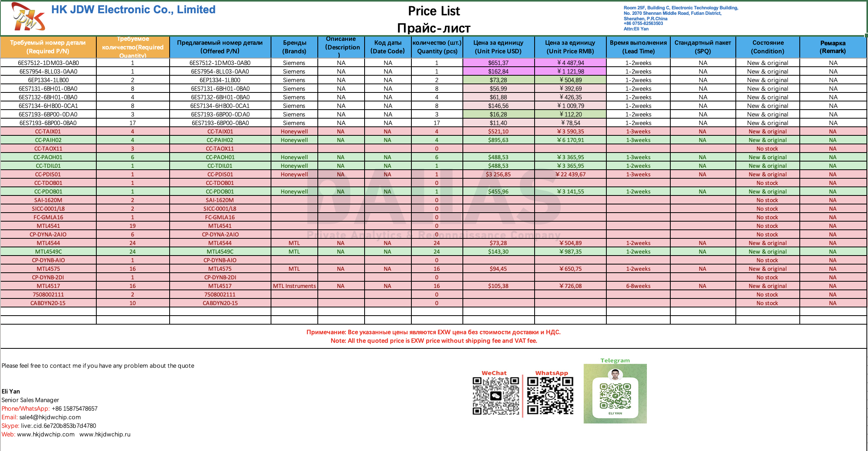The width and height of the screenshot is (868, 451).
Task: Click the Eli Yan avatar in Telegram card
Action: click(615, 375)
